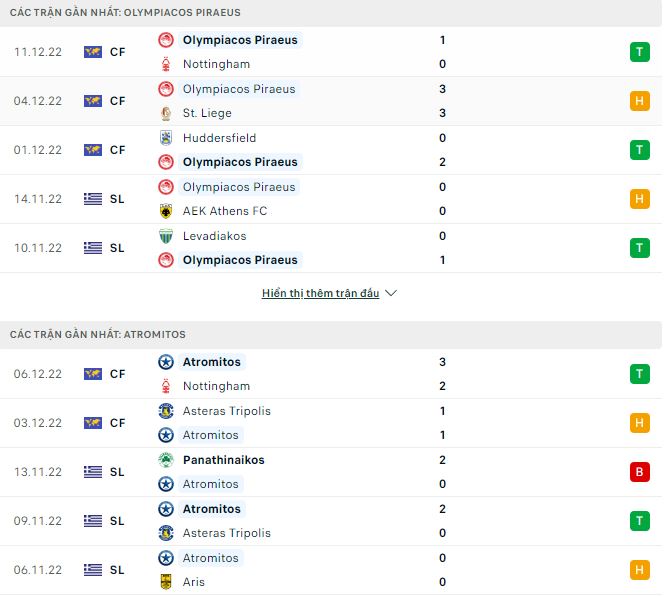The height and width of the screenshot is (596, 669).
Task: Click red B result badge for Panathinaikos match
Action: click(640, 472)
